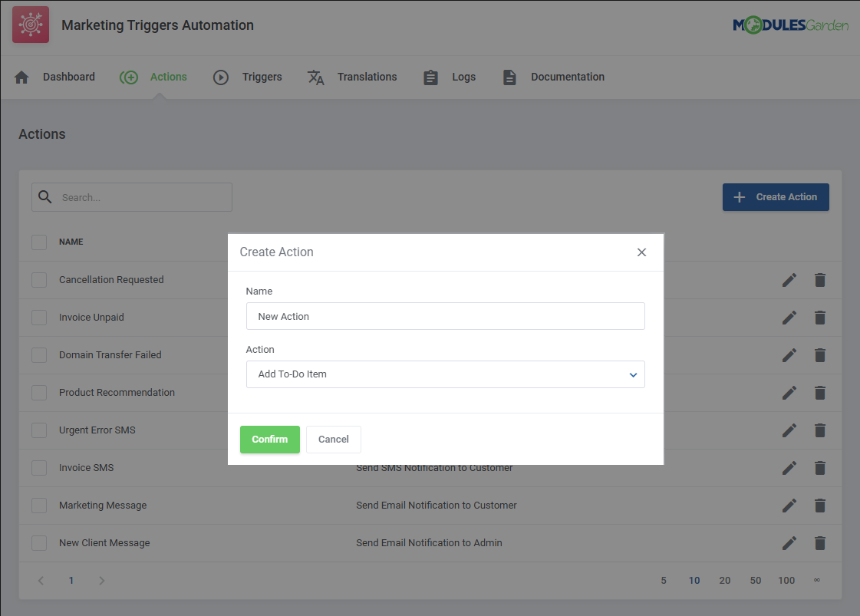Click the Create Action button

tap(776, 197)
